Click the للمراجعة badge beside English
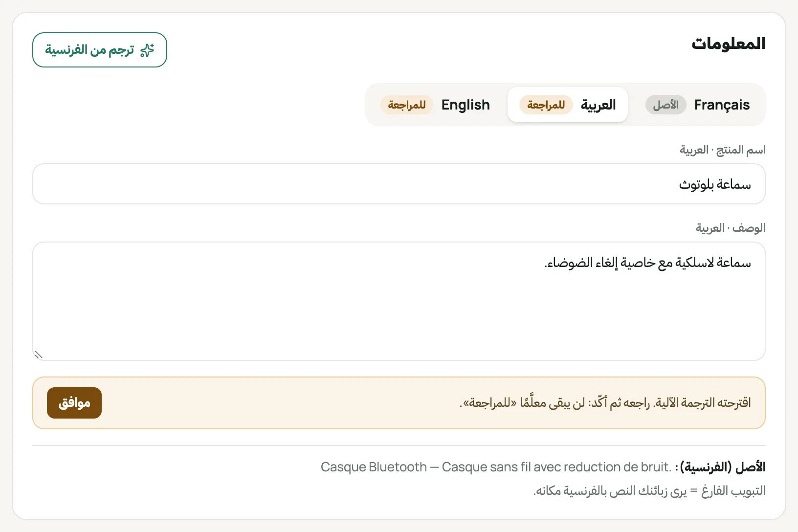 pos(407,105)
